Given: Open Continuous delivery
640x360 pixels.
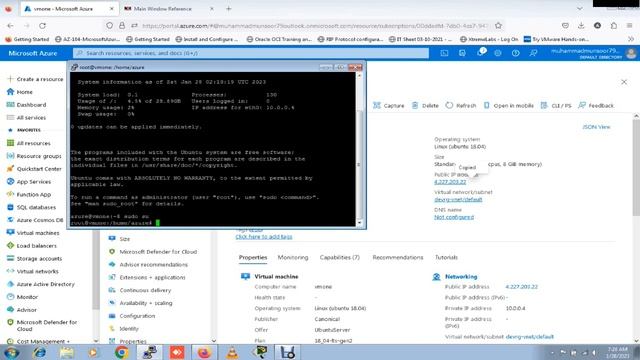Looking at the screenshot, I should (140, 290).
